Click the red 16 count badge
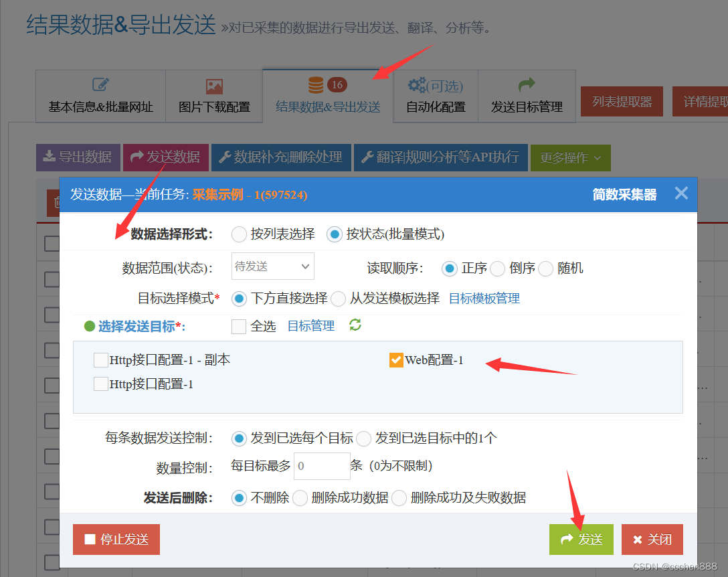728x577 pixels. click(x=337, y=84)
